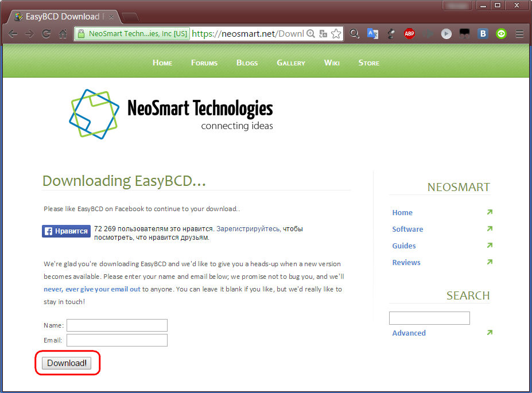Select the EasyBCD Download tab

click(64, 17)
